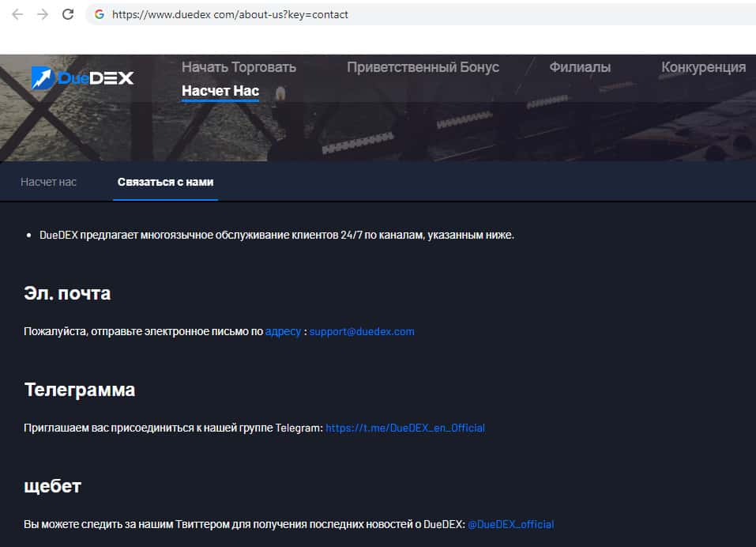Open the DueDEX logo home link
This screenshot has width=756, height=547.
click(82, 78)
